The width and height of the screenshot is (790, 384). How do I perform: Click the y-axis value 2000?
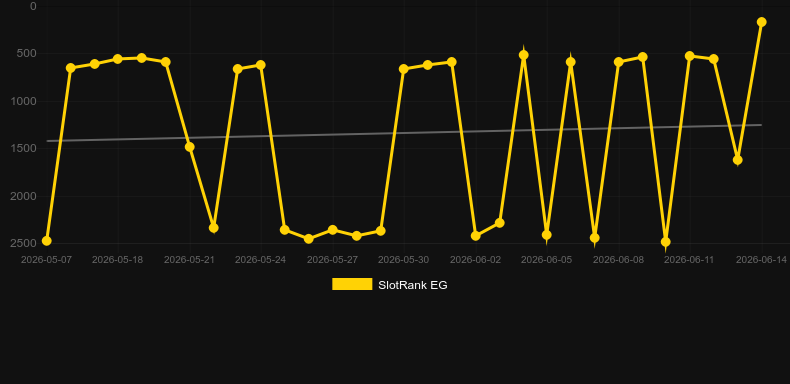coord(24,196)
